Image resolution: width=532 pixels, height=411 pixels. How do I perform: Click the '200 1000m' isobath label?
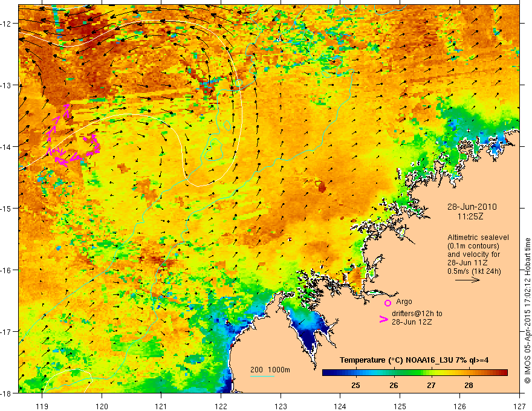(270, 370)
